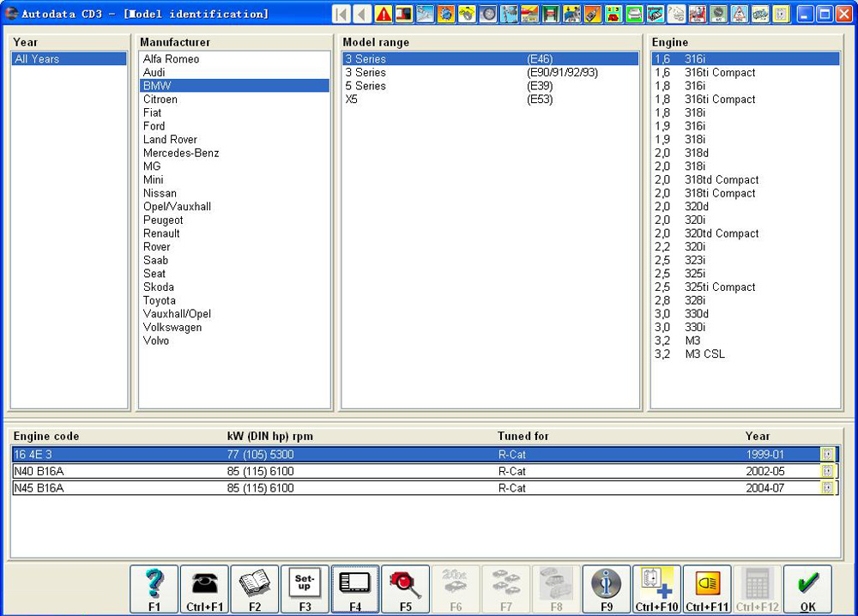The width and height of the screenshot is (858, 616).
Task: Open the green background toolbar icon
Action: point(634,14)
